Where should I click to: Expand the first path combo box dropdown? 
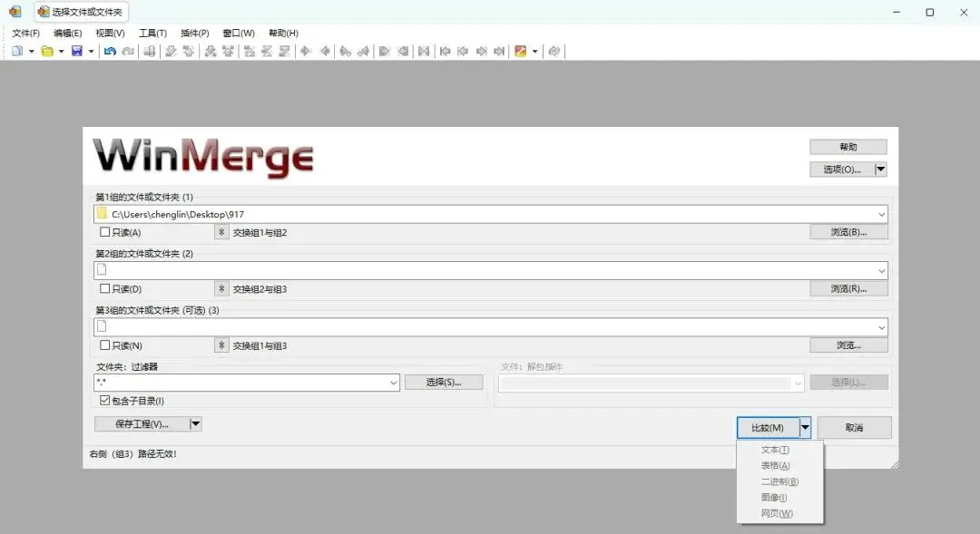[881, 215]
